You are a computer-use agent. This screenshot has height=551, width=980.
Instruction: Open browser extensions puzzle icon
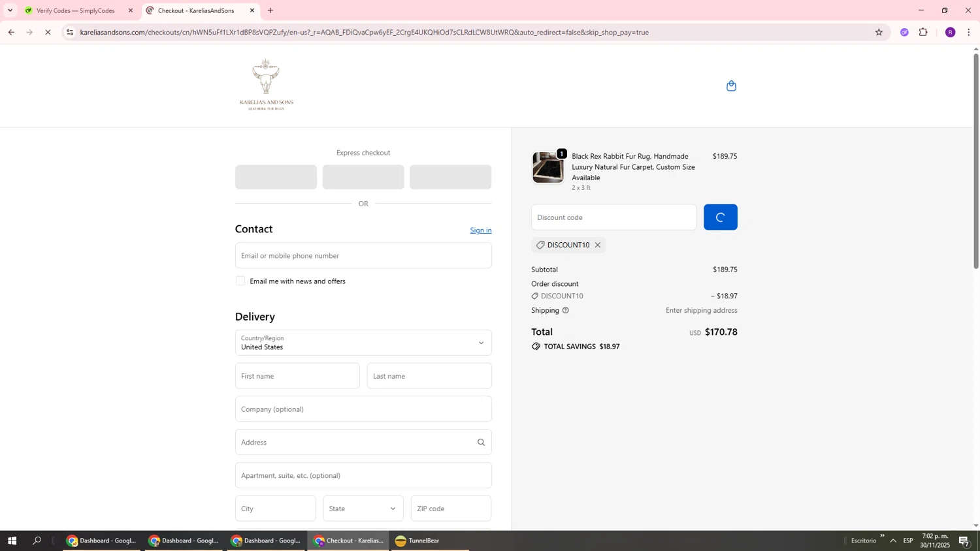pyautogui.click(x=923, y=32)
